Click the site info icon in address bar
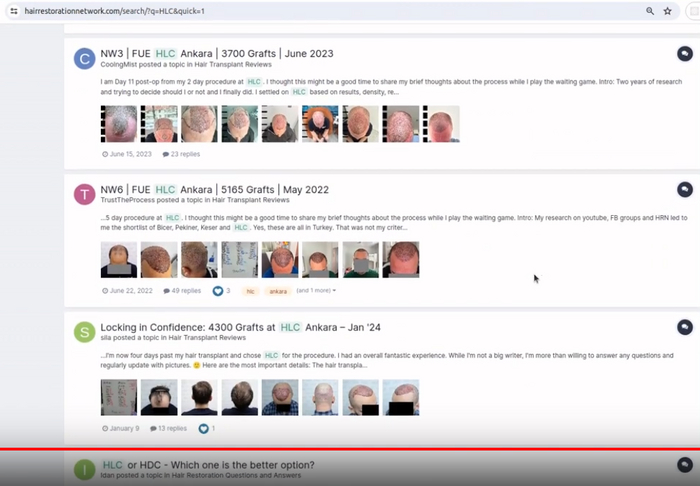 14,11
